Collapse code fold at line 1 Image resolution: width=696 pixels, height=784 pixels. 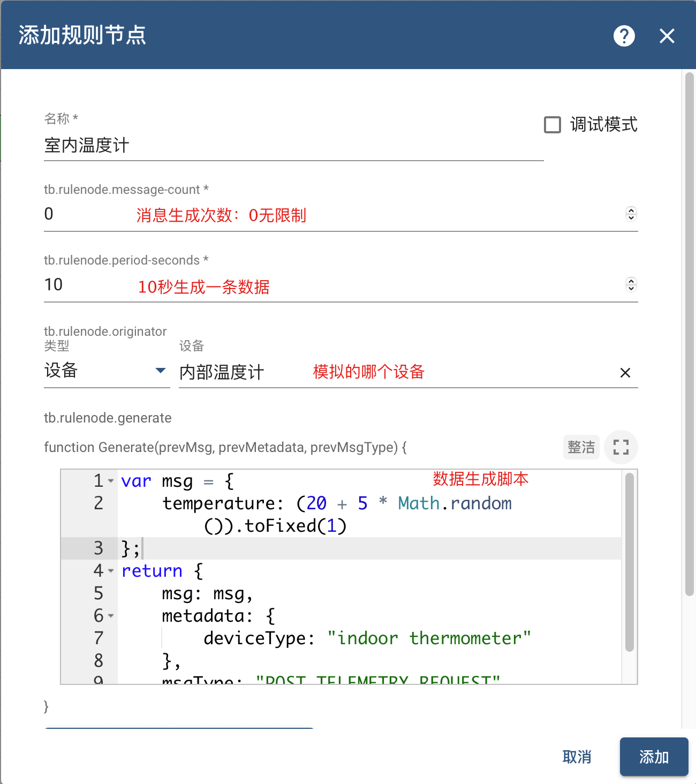tap(111, 481)
